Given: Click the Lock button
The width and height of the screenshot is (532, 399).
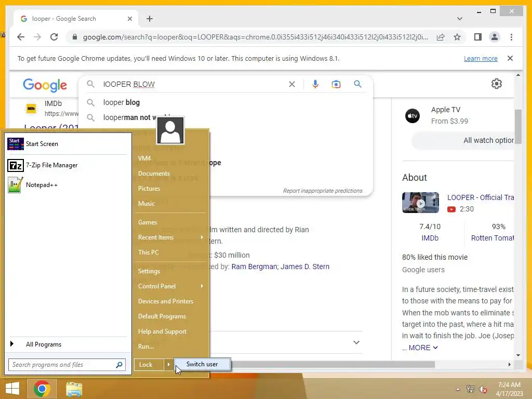Looking at the screenshot, I should [149, 365].
